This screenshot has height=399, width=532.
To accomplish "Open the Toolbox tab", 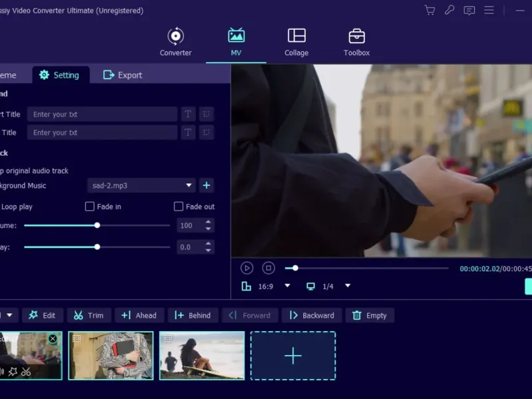I will pos(356,42).
